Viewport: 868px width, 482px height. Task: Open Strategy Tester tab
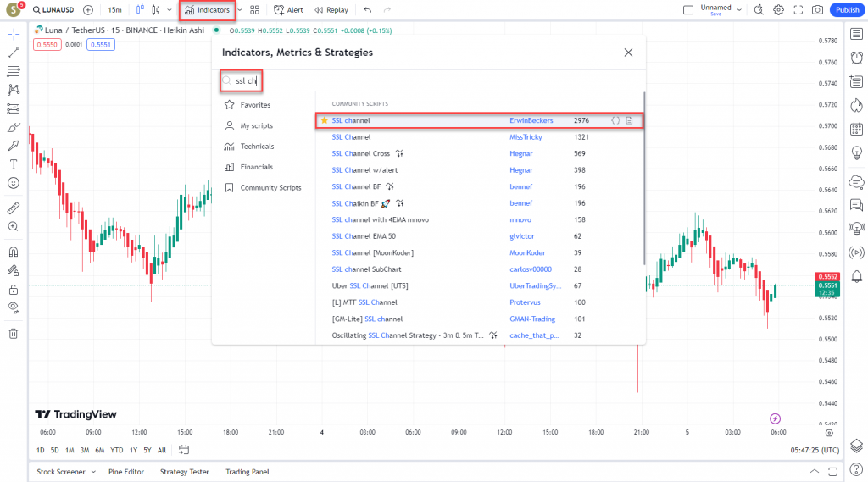coord(184,472)
